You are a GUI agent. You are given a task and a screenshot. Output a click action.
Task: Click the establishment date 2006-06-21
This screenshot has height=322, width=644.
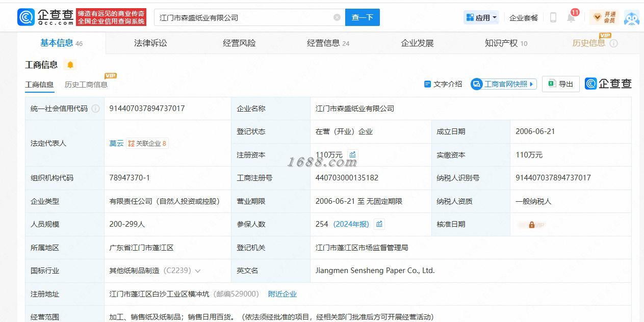(x=535, y=131)
